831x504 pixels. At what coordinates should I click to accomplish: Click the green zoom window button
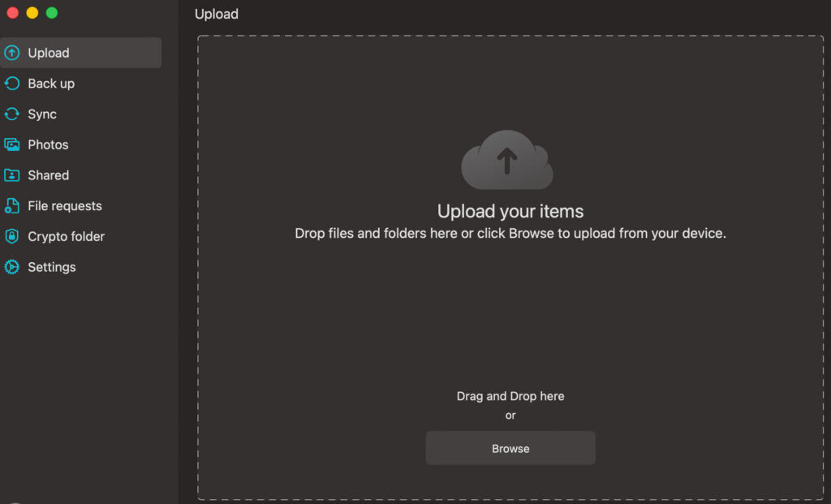52,13
